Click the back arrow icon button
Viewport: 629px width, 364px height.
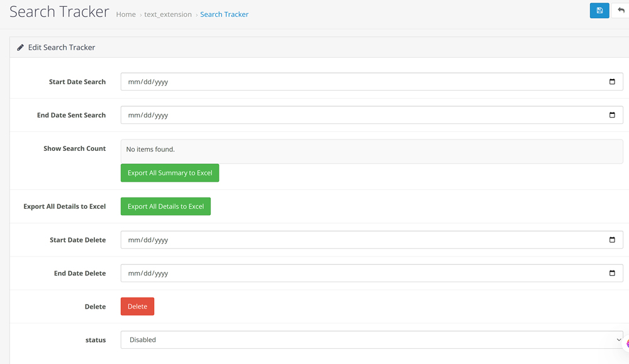pyautogui.click(x=621, y=11)
